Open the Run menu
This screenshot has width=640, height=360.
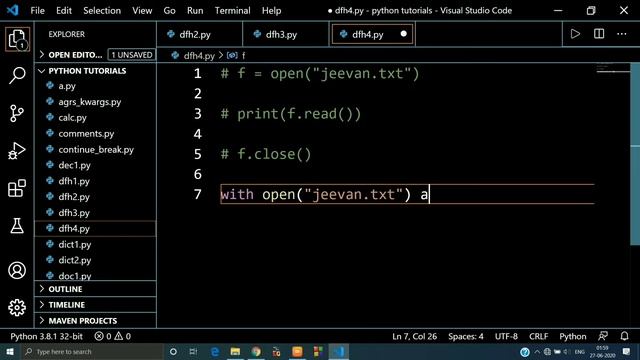pos(195,11)
